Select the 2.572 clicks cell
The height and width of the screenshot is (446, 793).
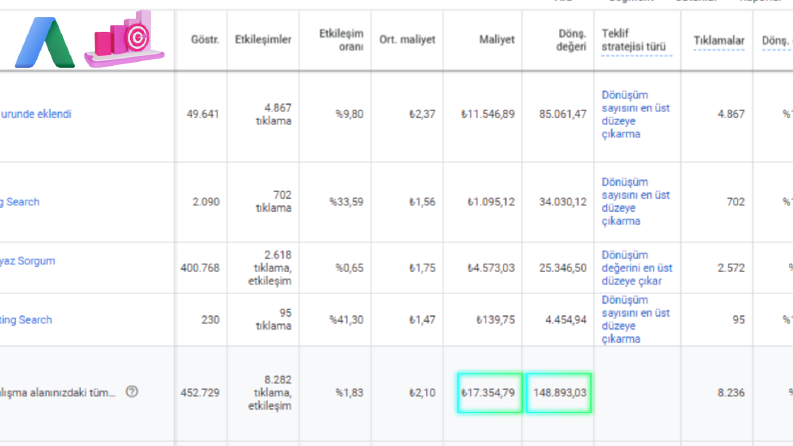pyautogui.click(x=731, y=267)
